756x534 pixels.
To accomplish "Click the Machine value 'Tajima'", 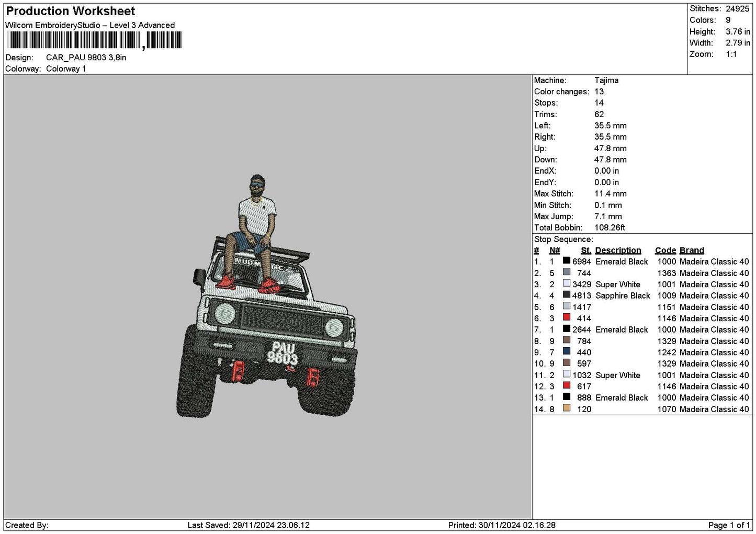I will point(606,81).
